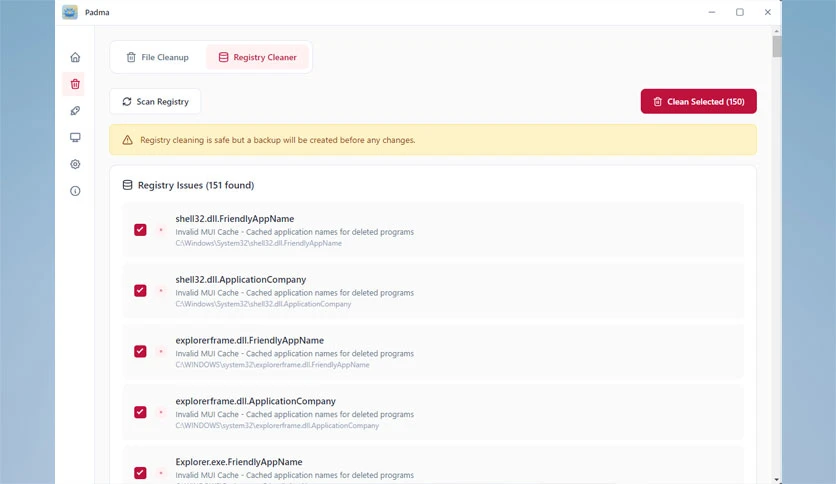
Task: Uncheck shell32.dll.ApplicationCompany entry
Action: (x=140, y=291)
